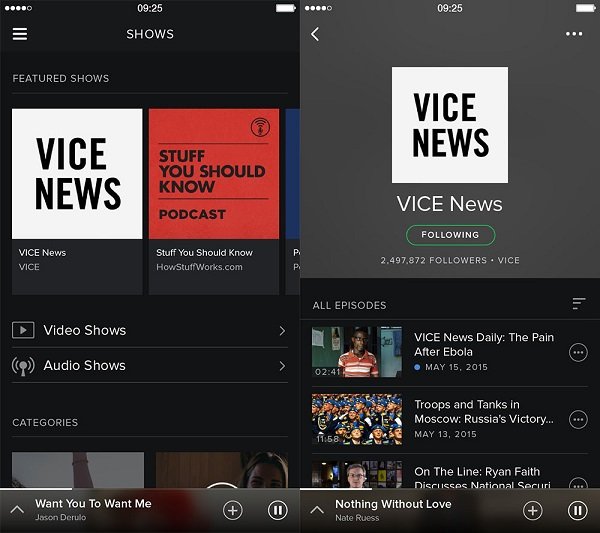
Task: Open the hamburger menu on Shows screen
Action: click(20, 34)
